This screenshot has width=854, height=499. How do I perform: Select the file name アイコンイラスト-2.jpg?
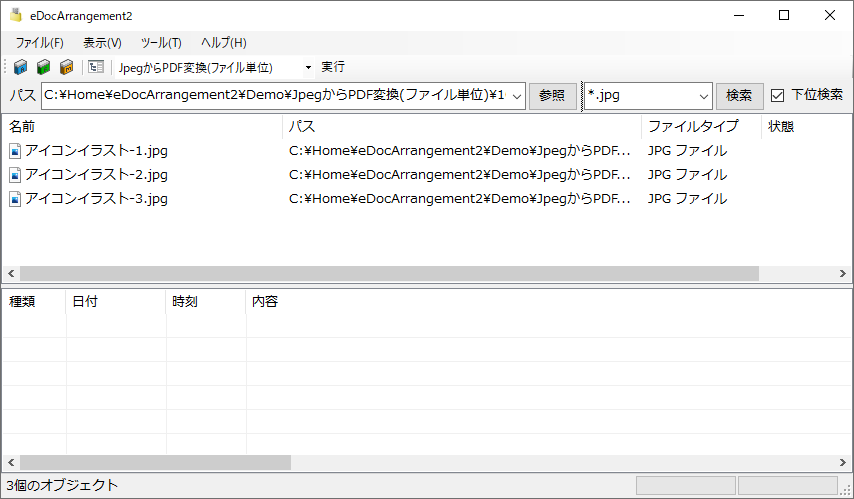96,175
